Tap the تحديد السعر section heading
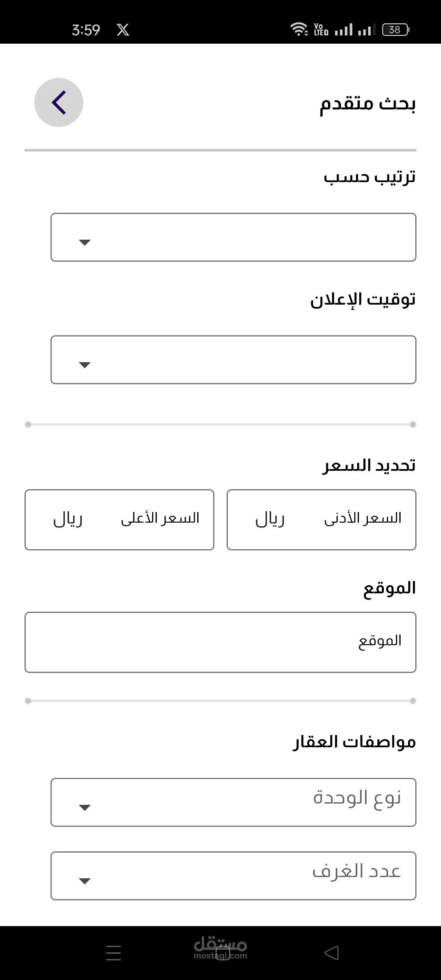This screenshot has width=441, height=980. click(x=369, y=465)
